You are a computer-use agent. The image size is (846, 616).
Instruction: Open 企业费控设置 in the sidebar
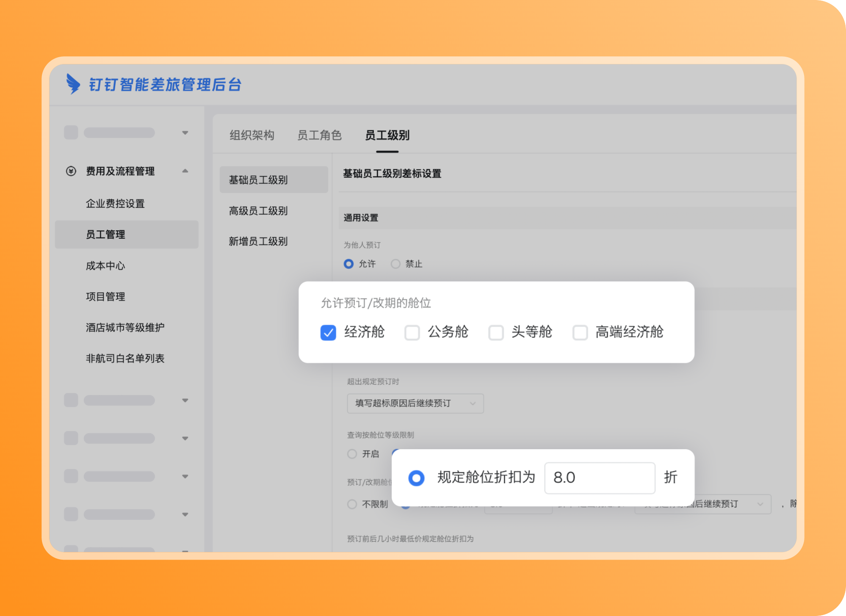[x=115, y=204]
